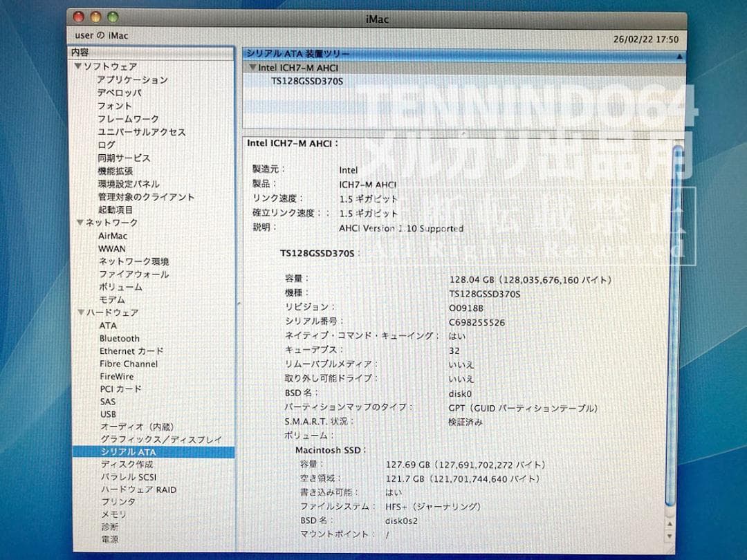Click the yellow minimize window button
This screenshot has height=560, width=747.
pos(95,17)
